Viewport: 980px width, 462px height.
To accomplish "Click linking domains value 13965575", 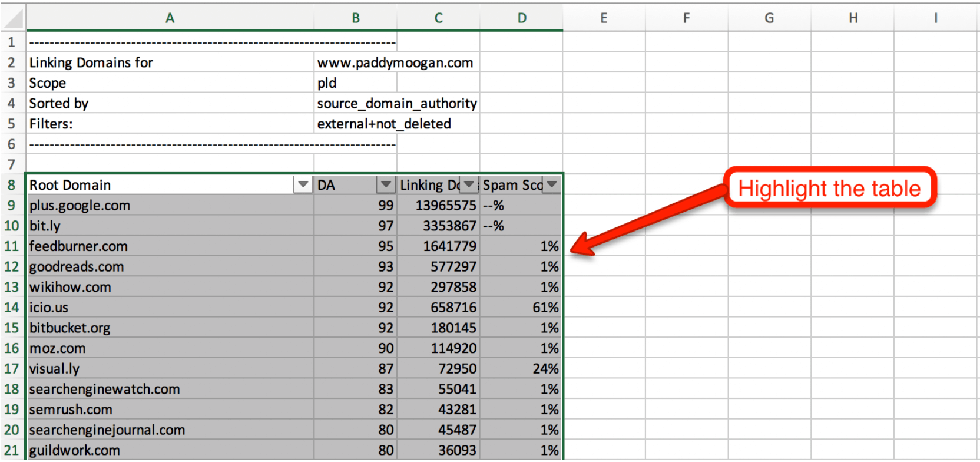I will tap(439, 206).
